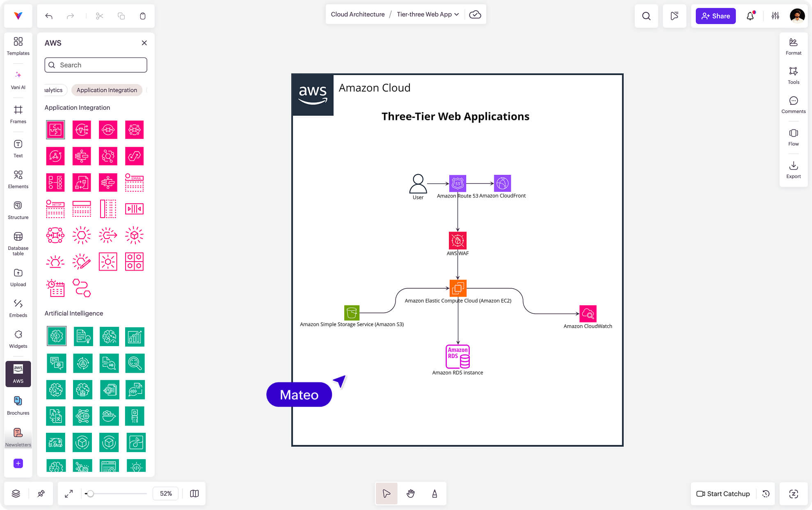Image resolution: width=812 pixels, height=510 pixels.
Task: Select the Amazon Route 53 shape
Action: point(457,183)
